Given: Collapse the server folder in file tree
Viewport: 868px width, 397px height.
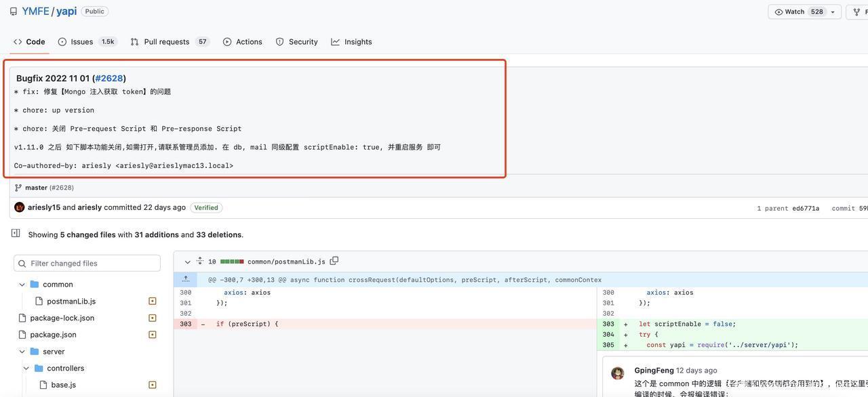Looking at the screenshot, I should click(22, 352).
